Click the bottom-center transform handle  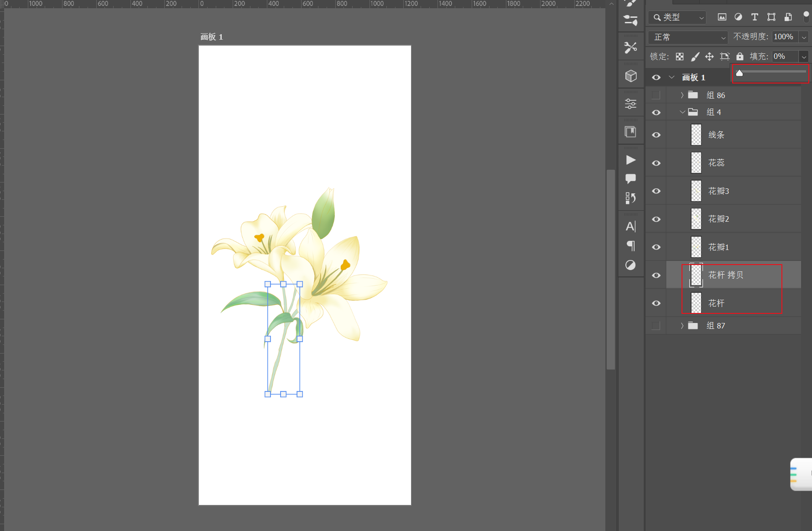coord(283,394)
